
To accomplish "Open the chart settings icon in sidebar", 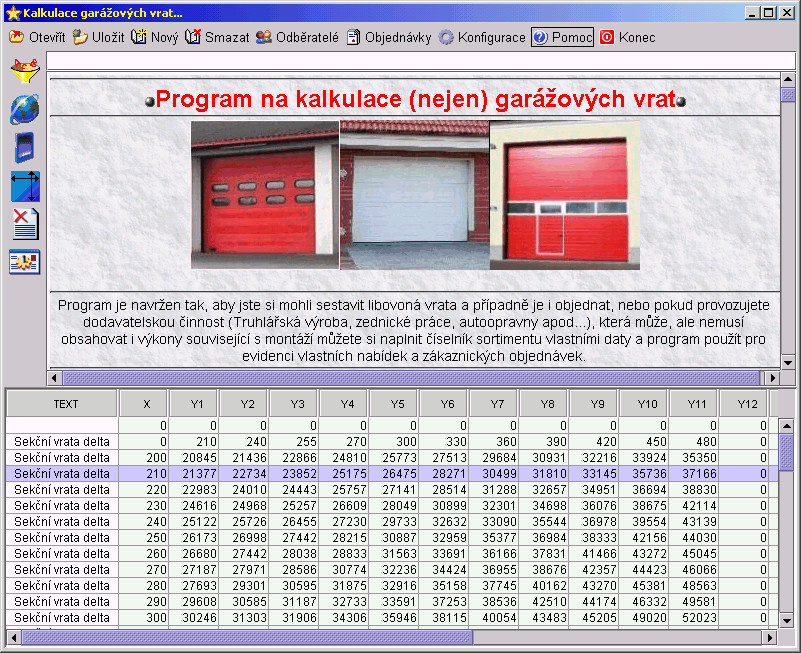I will 25,262.
